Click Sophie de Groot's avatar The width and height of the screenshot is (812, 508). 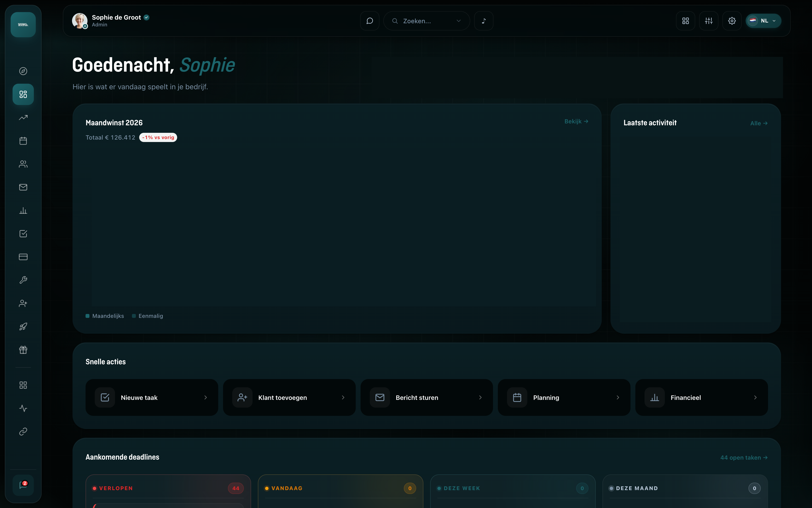click(80, 21)
